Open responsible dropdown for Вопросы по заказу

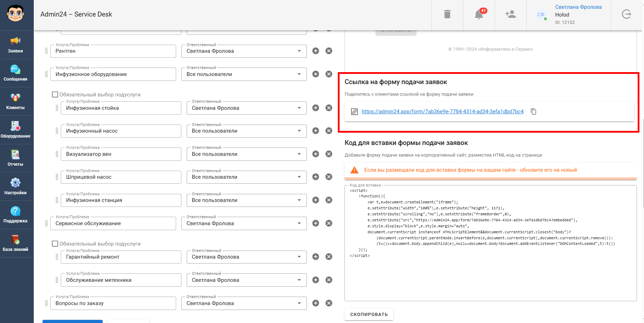coord(244,303)
